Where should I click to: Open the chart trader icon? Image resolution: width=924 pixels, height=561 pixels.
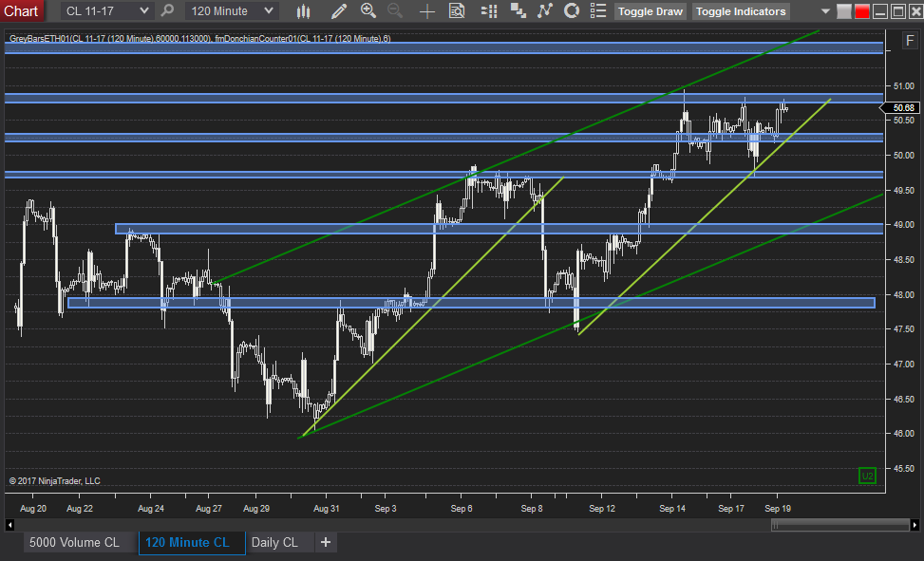tap(488, 10)
